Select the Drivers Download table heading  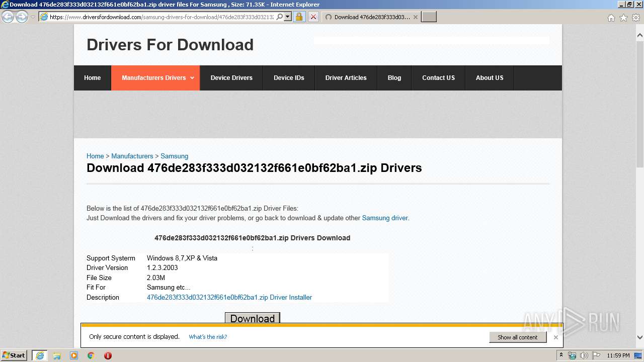[x=252, y=238]
